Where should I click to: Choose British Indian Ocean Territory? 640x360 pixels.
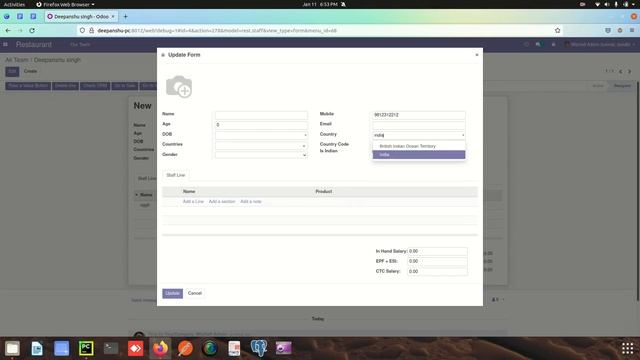[x=419, y=146]
